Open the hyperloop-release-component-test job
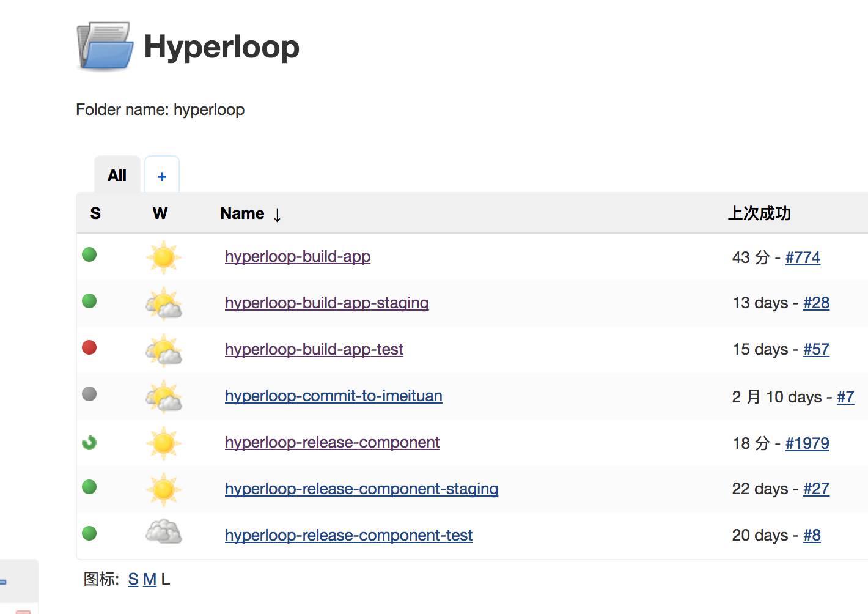Viewport: 868px width, 614px height. (349, 535)
